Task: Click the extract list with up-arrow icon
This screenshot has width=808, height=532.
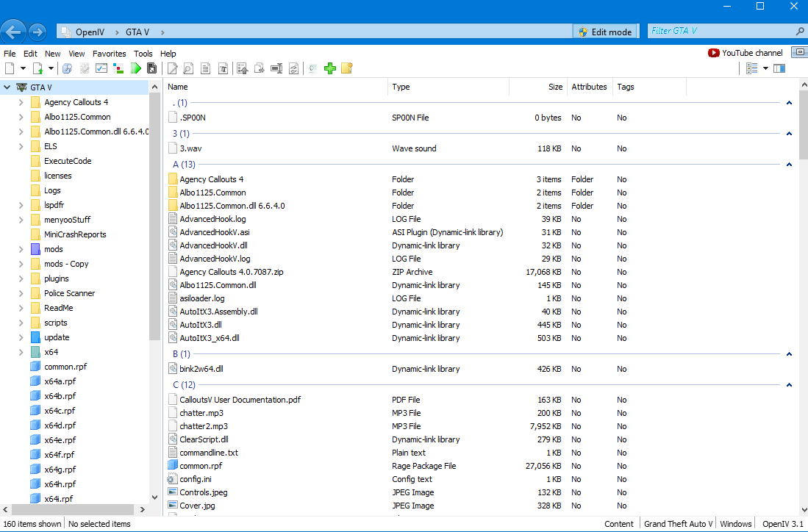Action: [x=243, y=68]
